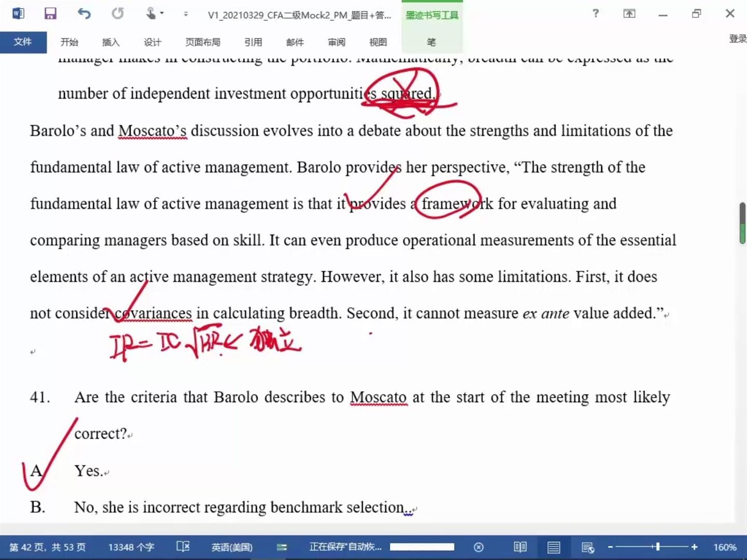This screenshot has height=560, width=747.
Task: Switch to the 审阅 (Review) ribbon tab
Action: pyautogui.click(x=336, y=42)
